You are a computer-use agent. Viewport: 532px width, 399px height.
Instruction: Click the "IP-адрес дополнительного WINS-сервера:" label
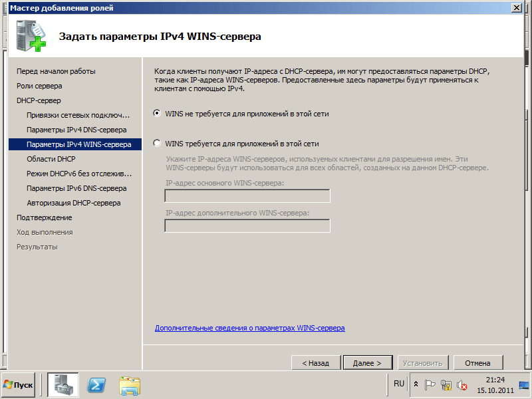pyautogui.click(x=237, y=213)
